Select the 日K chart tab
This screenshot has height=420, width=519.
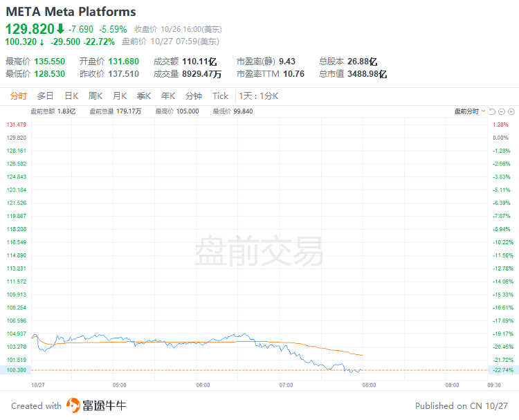coord(71,96)
